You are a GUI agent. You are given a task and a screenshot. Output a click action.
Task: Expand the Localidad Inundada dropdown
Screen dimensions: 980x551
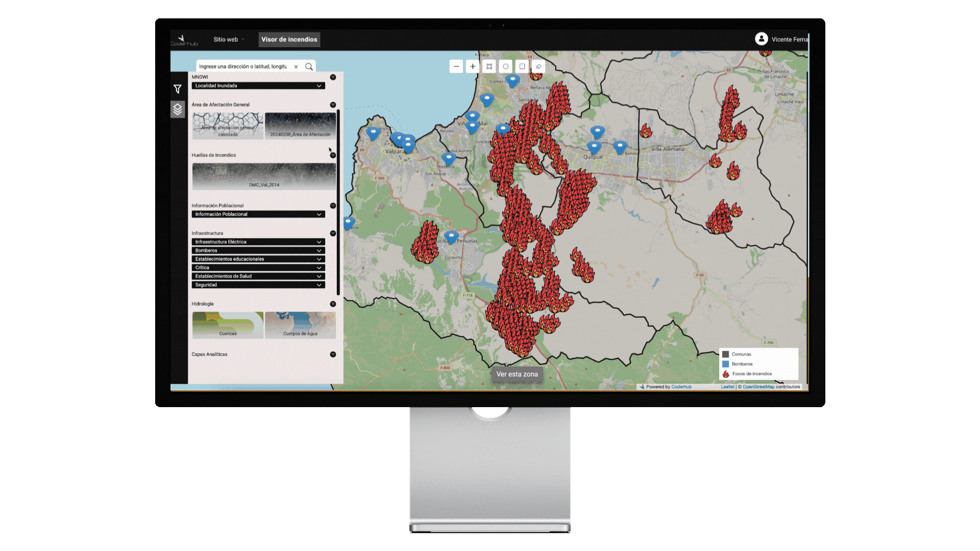point(258,86)
